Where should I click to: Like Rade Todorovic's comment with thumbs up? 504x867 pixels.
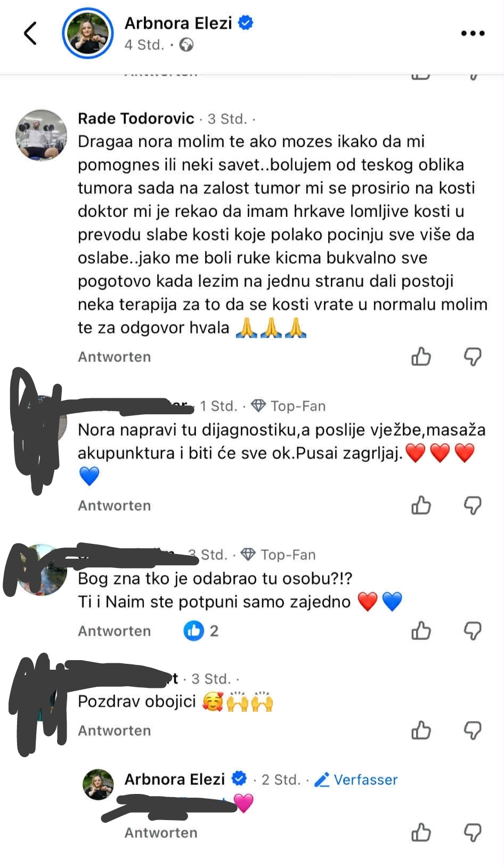pos(421,356)
